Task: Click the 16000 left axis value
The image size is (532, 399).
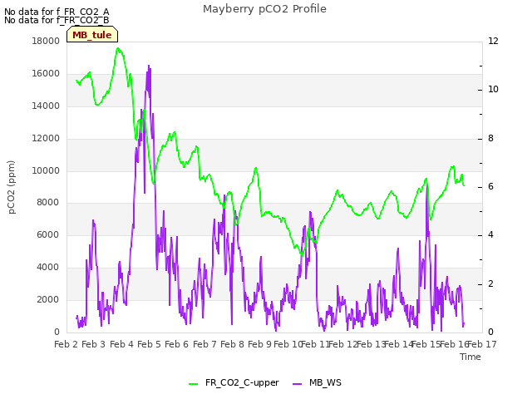Action: coord(46,74)
